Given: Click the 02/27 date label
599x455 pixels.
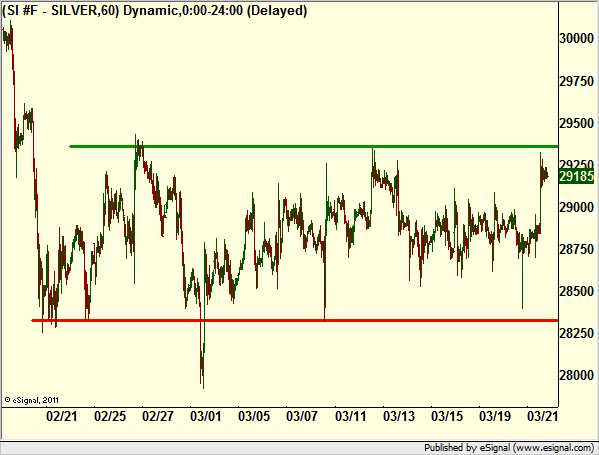Looking at the screenshot, I should [158, 416].
